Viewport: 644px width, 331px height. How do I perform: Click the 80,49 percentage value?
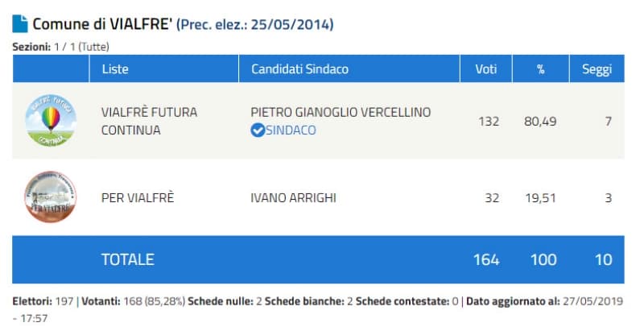(x=540, y=121)
